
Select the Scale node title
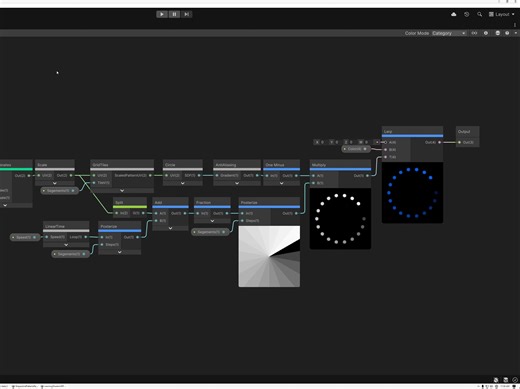point(42,165)
